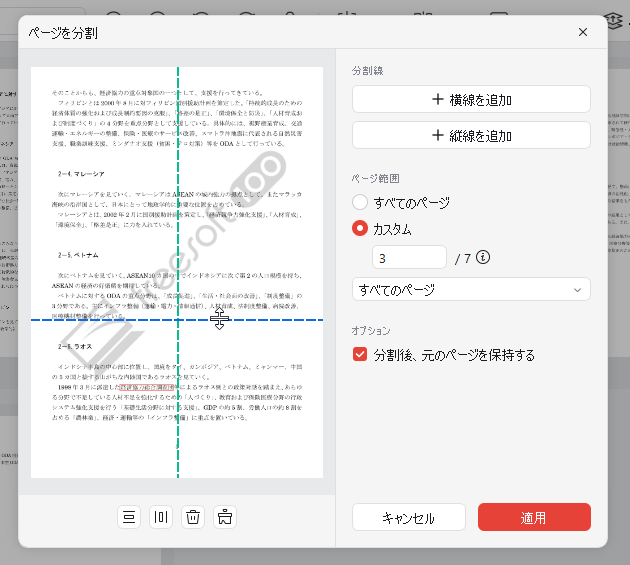
Task: Click 縦線を追加 button
Action: 471,135
